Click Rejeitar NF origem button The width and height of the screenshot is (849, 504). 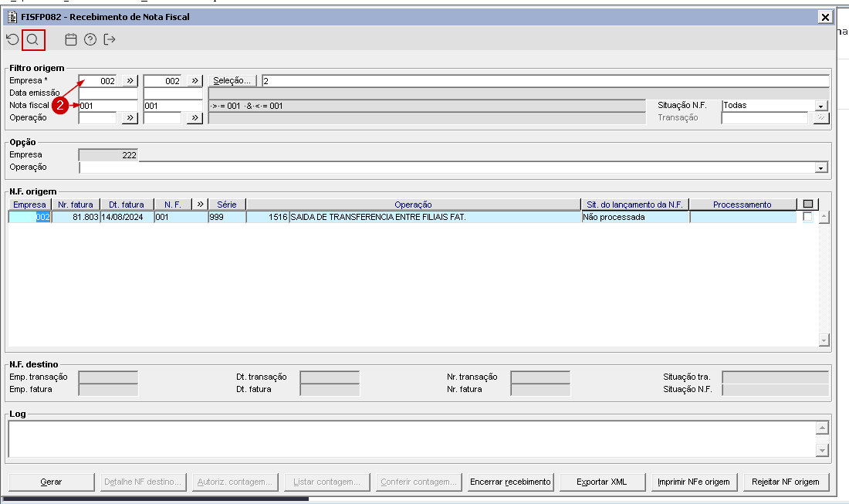(786, 482)
